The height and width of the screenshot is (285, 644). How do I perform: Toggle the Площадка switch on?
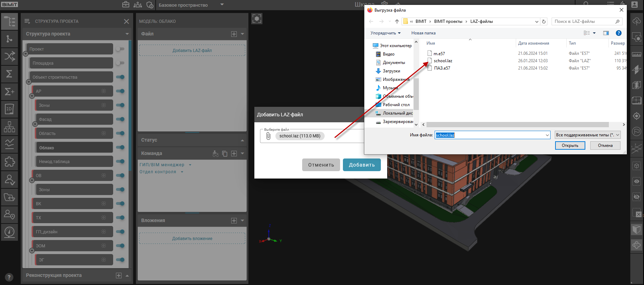coord(120,63)
